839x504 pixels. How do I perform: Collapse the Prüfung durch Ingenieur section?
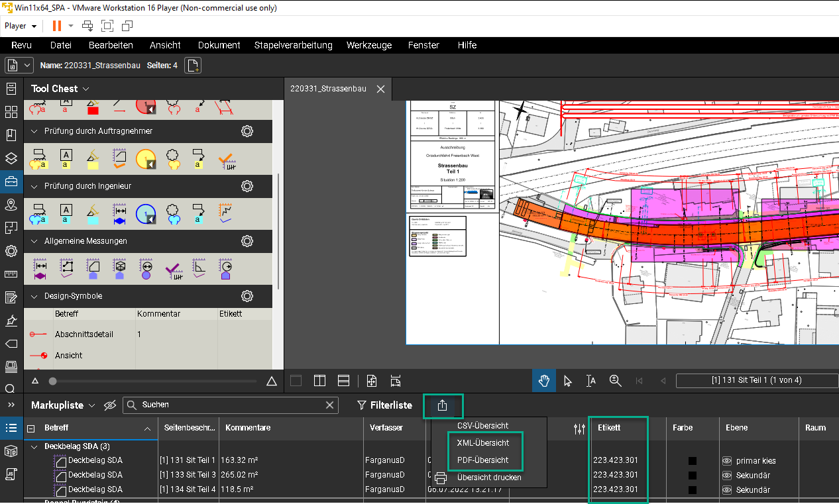(34, 186)
